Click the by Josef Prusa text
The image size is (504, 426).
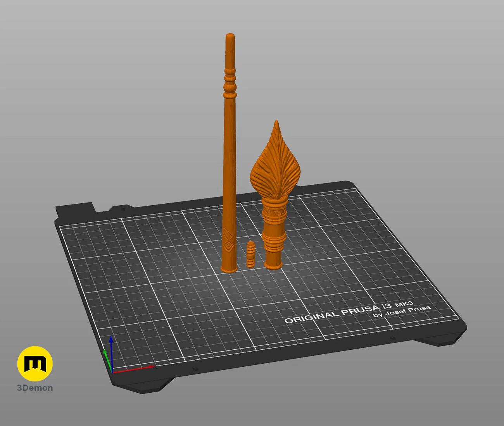[x=402, y=312]
